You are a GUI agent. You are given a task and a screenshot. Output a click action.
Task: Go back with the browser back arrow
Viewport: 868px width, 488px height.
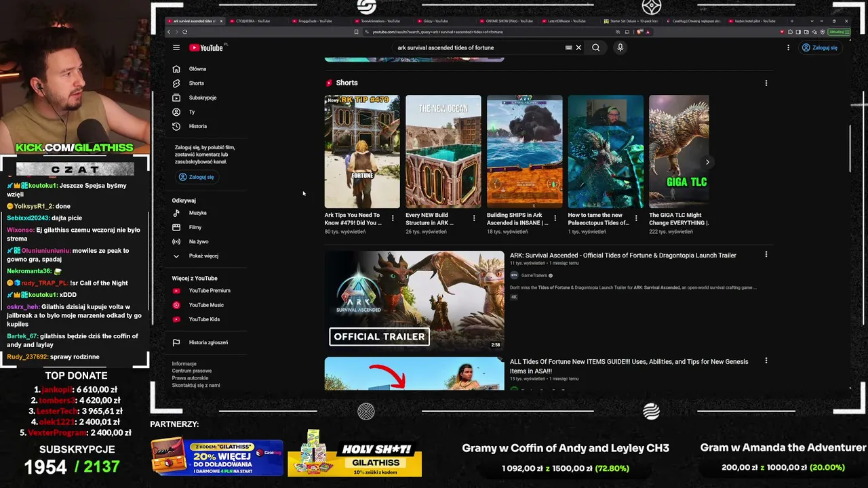pos(169,32)
